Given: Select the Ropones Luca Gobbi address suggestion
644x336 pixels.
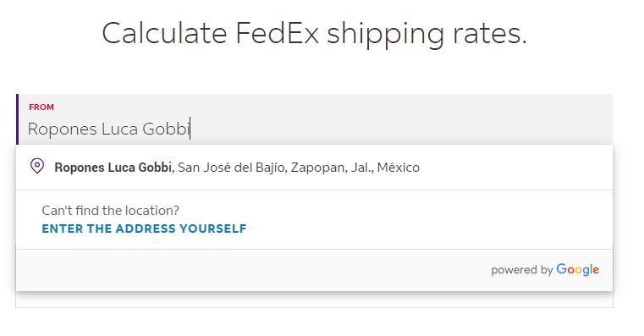Looking at the screenshot, I should pos(314,168).
